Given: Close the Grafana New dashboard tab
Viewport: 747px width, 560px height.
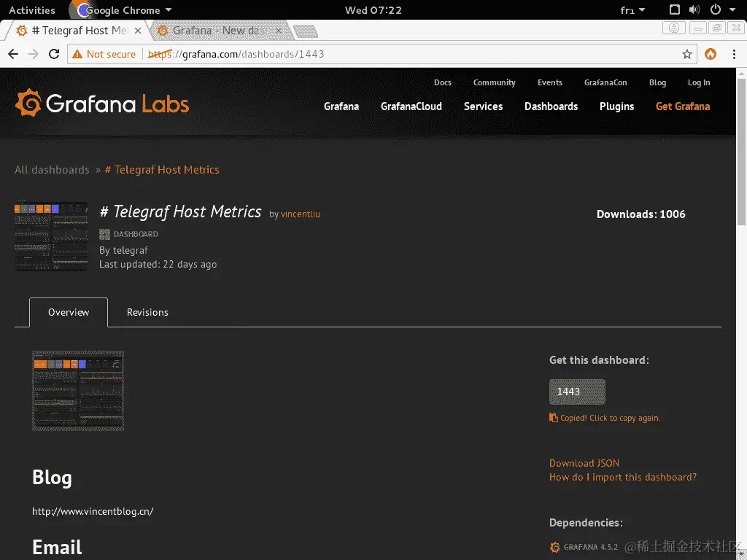Looking at the screenshot, I should (x=279, y=31).
